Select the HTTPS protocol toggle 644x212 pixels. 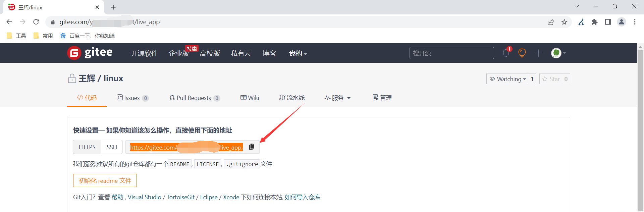87,147
